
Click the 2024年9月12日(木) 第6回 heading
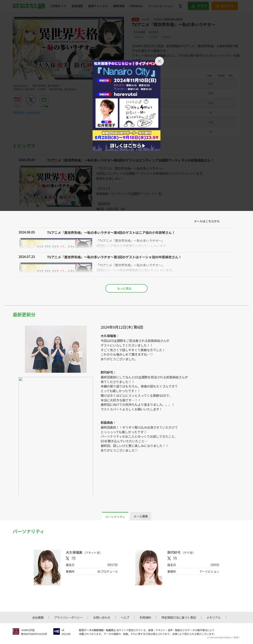[122, 327]
